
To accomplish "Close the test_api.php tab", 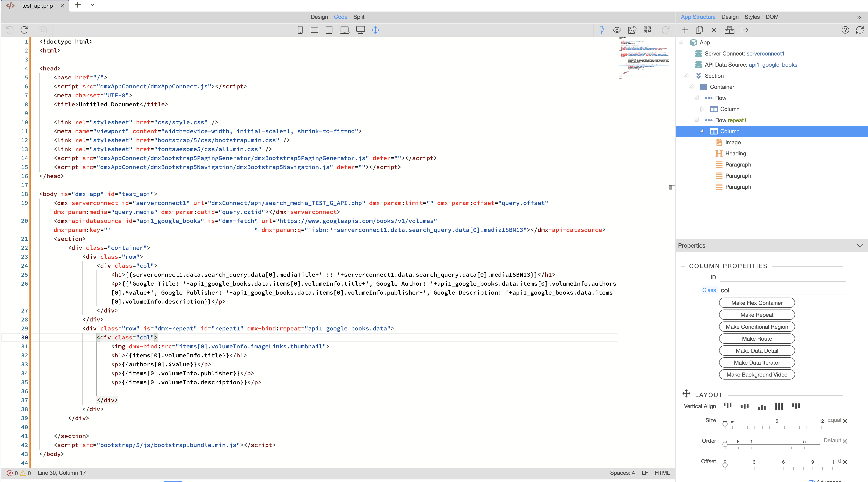I will (x=62, y=6).
